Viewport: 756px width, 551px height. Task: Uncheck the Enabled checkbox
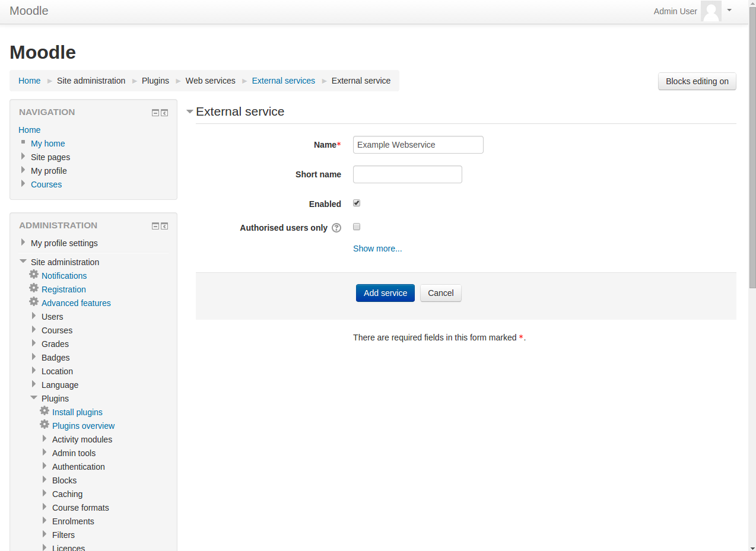pos(357,203)
